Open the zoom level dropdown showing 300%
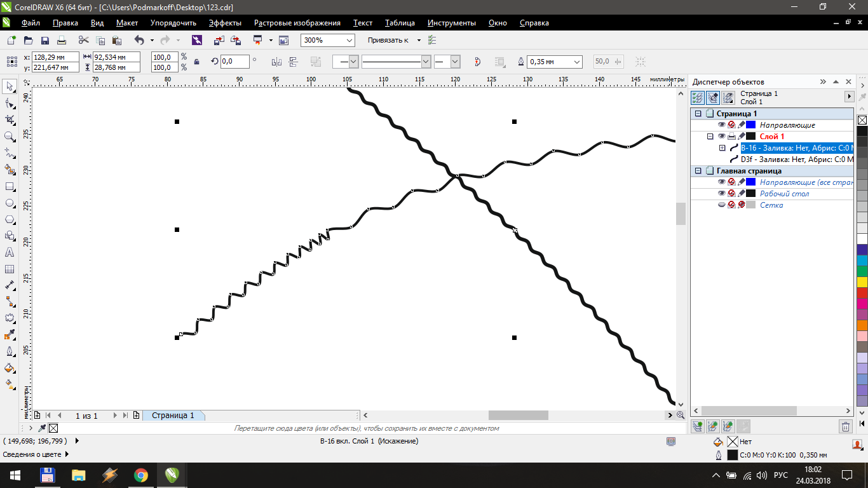The image size is (868, 488). point(350,40)
